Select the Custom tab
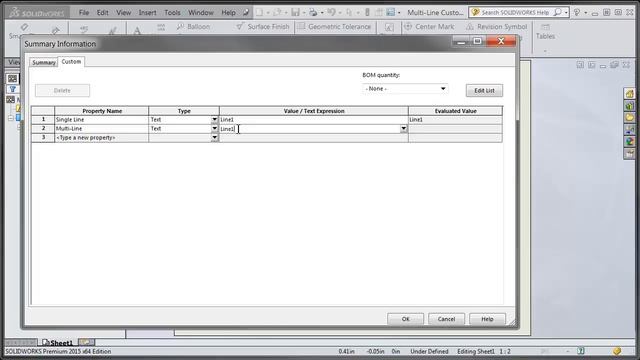Image resolution: width=640 pixels, height=360 pixels. point(71,62)
